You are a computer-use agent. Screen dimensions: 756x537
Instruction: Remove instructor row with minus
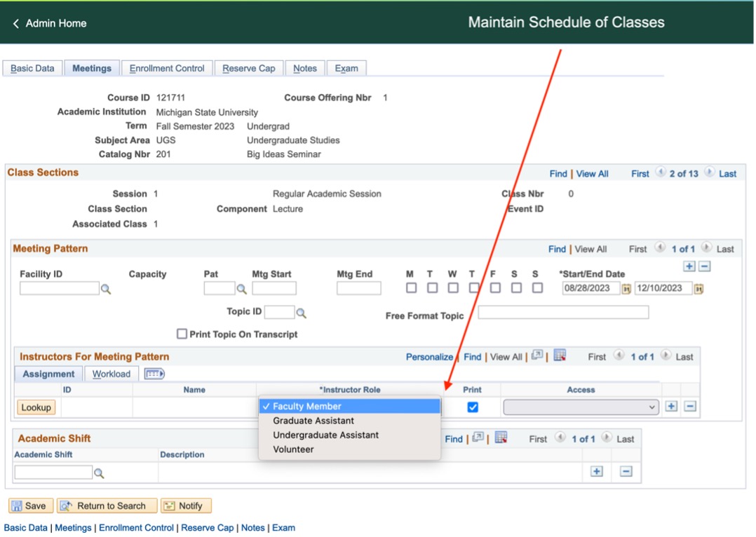pos(690,407)
